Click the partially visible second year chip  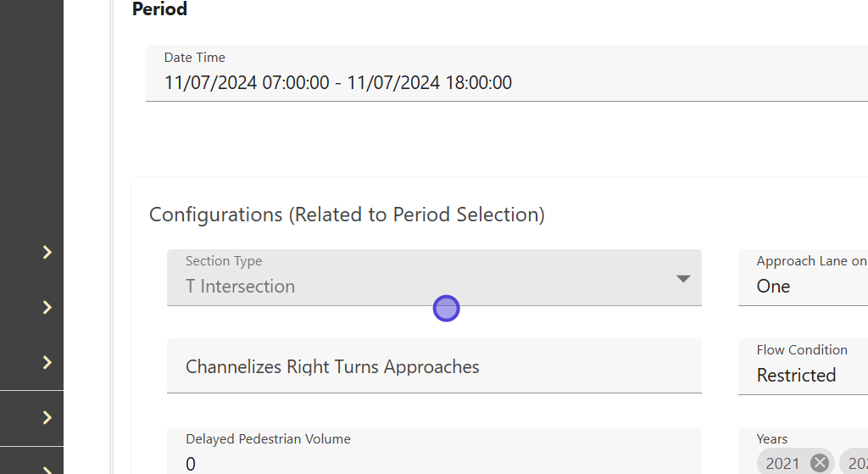pos(854,463)
